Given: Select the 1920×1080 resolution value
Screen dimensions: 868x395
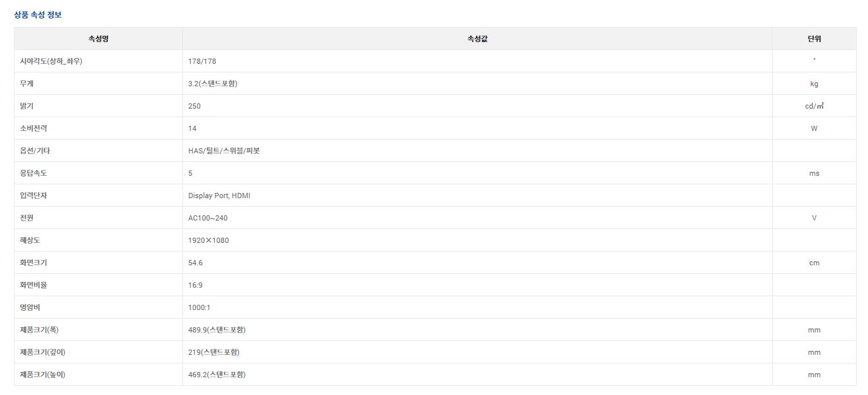Looking at the screenshot, I should point(209,240).
